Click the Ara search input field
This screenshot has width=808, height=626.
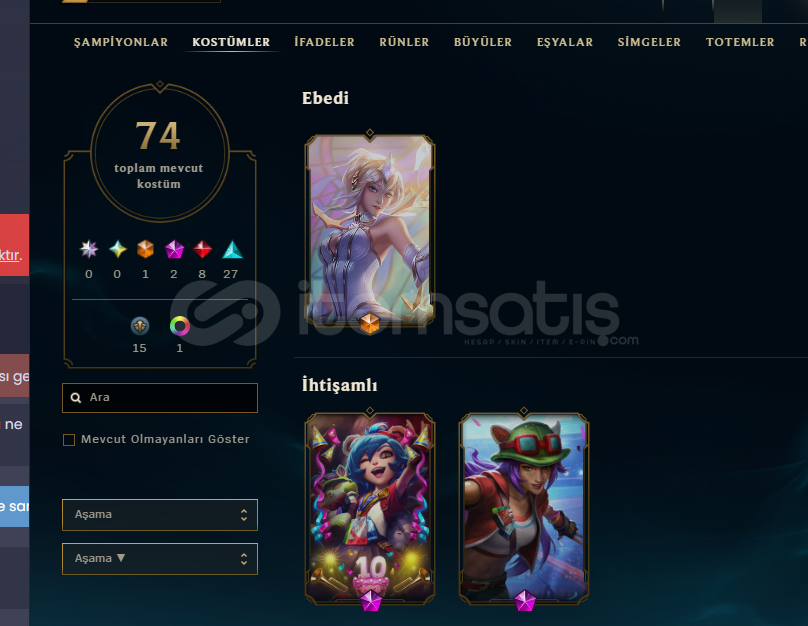coord(160,398)
